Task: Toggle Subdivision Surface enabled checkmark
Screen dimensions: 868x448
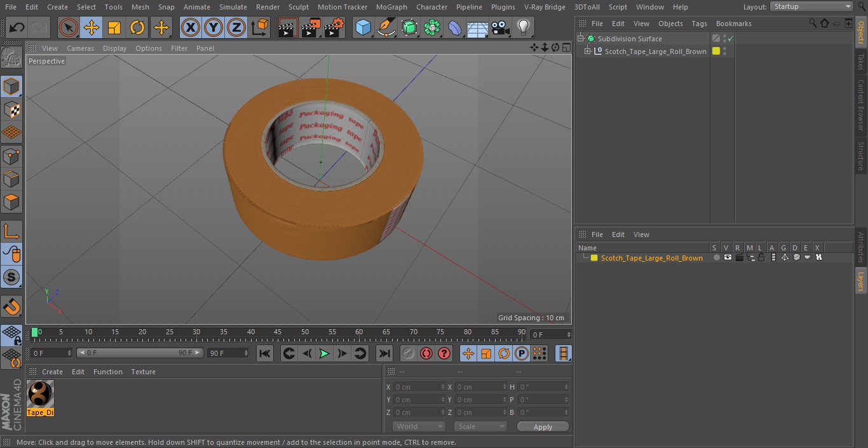Action: point(731,39)
